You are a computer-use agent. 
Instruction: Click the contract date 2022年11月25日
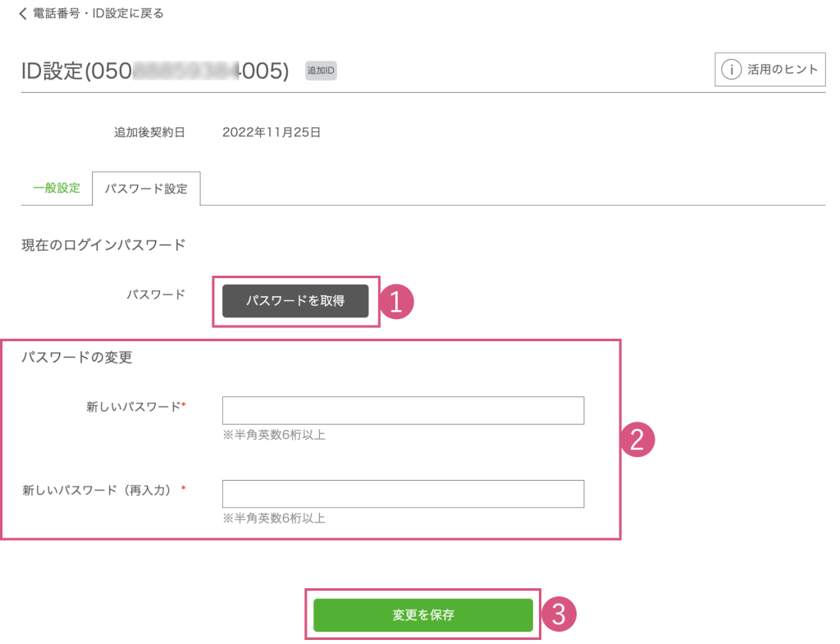(x=271, y=131)
